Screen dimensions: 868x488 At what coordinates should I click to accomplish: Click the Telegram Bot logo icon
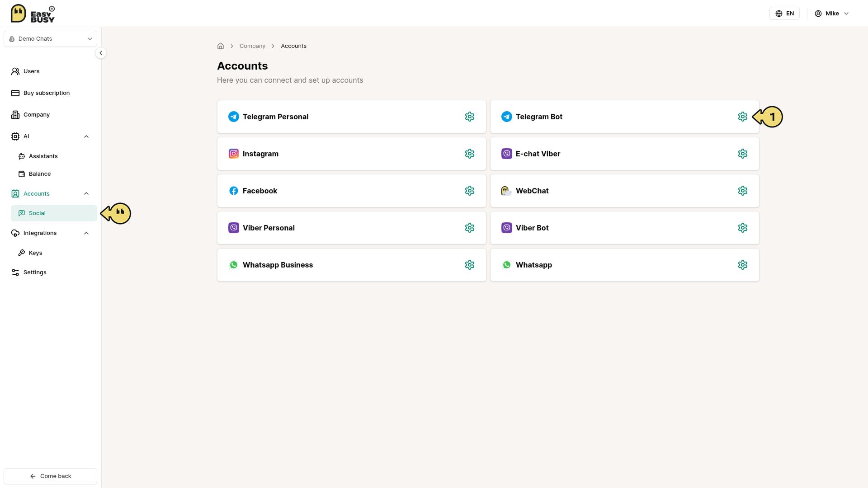(x=507, y=117)
